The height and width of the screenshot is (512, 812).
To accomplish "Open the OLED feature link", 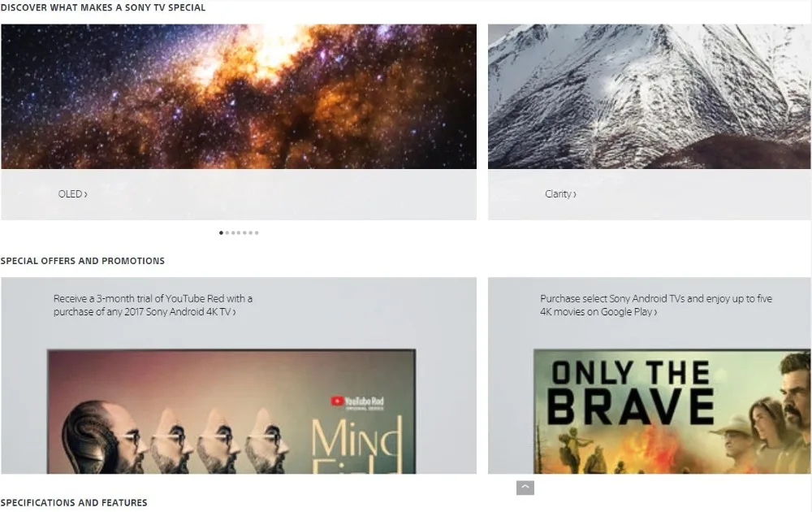I will [x=72, y=193].
